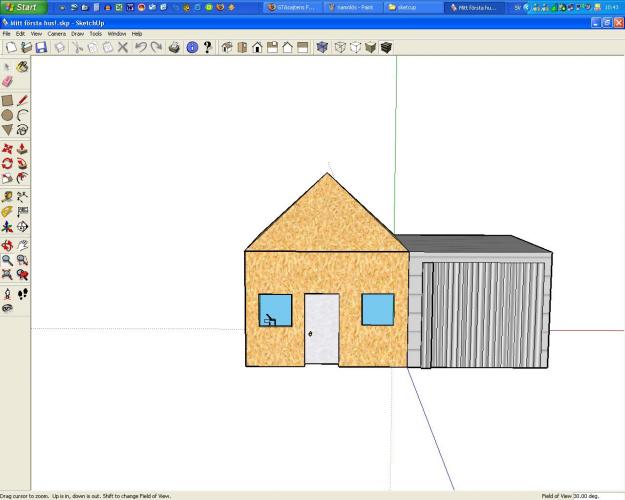625x500 pixels.
Task: Select the Eraser tool
Action: tap(7, 83)
